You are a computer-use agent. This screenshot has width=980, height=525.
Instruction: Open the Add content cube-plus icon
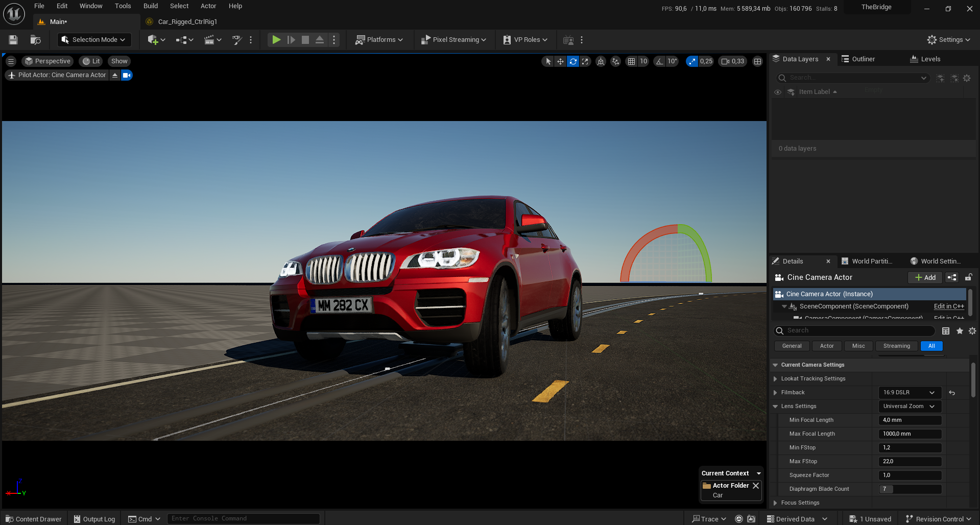pyautogui.click(x=156, y=40)
